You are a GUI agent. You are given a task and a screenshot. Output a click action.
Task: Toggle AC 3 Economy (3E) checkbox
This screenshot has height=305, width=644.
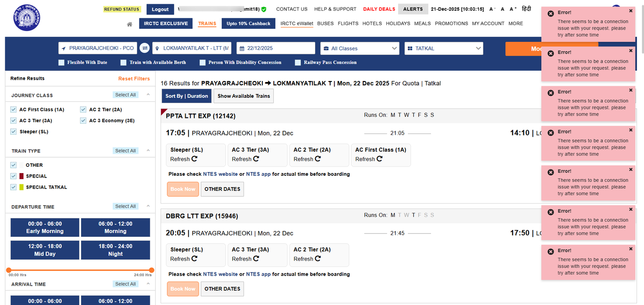pos(83,121)
